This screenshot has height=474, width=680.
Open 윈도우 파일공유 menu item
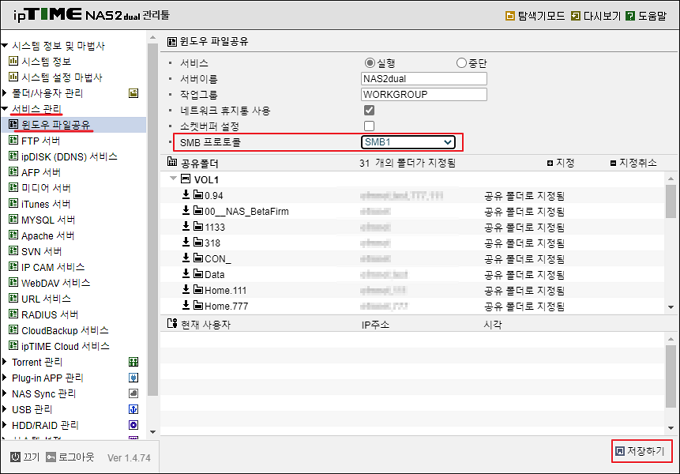click(56, 125)
